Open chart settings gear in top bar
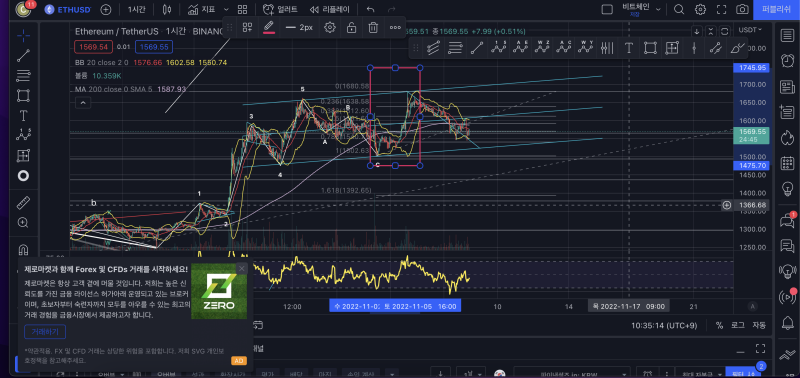Screen dimensions: 800x378 (x=701, y=9)
